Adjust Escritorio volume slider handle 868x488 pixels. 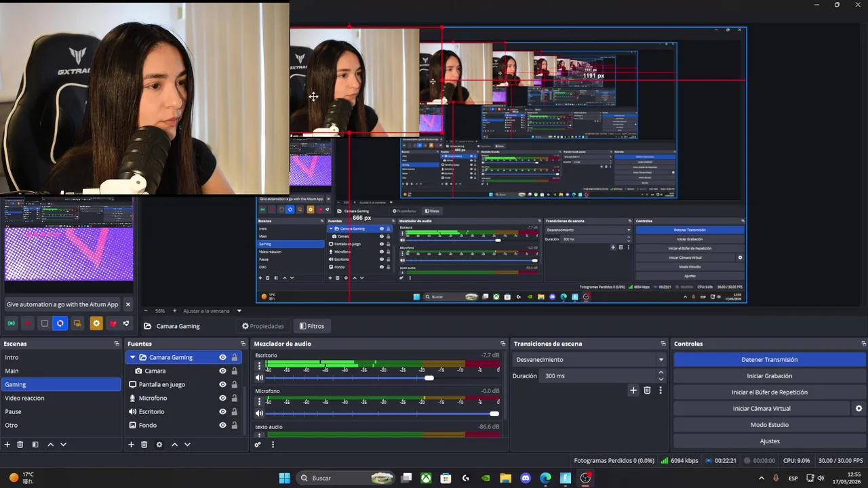tap(429, 378)
